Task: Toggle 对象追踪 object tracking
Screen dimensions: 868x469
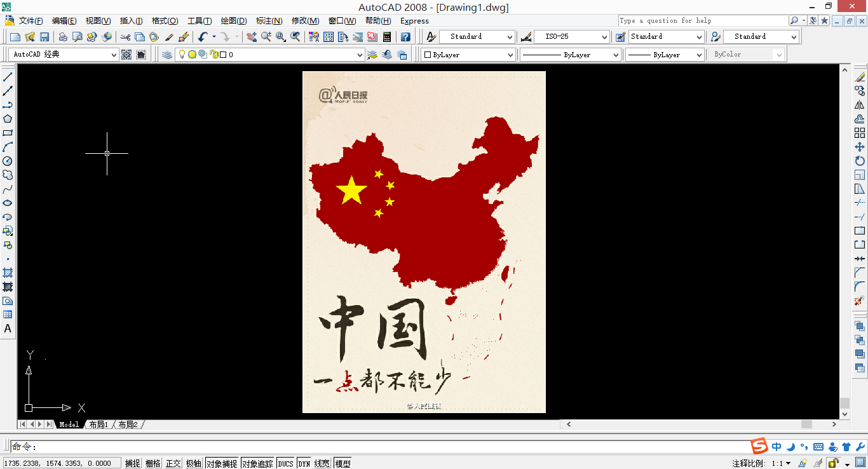Action: coord(257,463)
